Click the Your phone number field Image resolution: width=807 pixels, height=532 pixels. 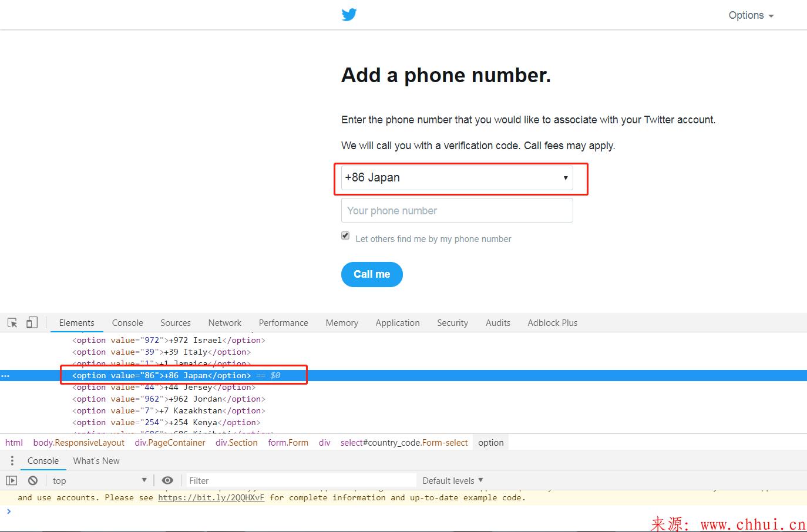pos(457,210)
